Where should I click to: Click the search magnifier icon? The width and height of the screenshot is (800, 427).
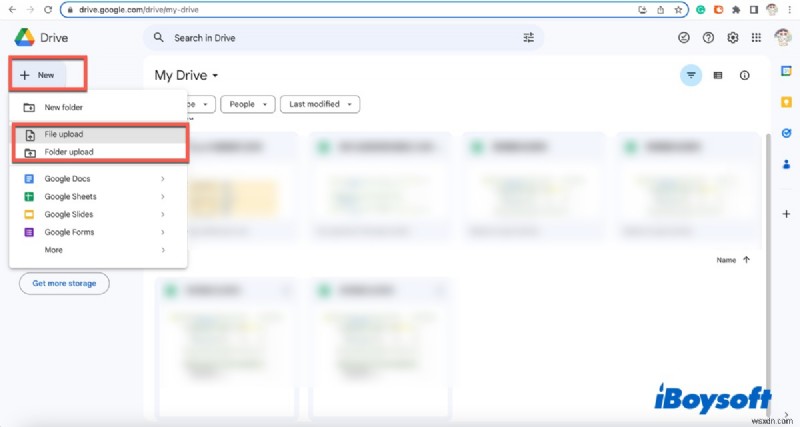(x=159, y=38)
